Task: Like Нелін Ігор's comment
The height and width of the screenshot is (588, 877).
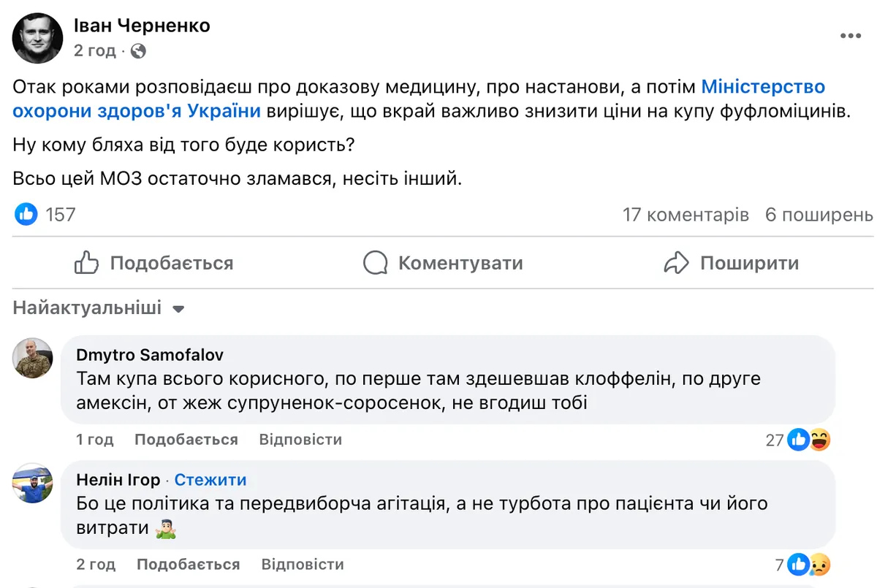Action: 189,565
